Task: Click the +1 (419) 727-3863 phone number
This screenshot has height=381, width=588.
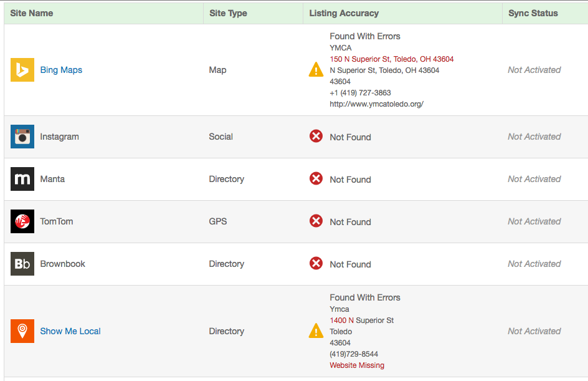Action: [360, 93]
